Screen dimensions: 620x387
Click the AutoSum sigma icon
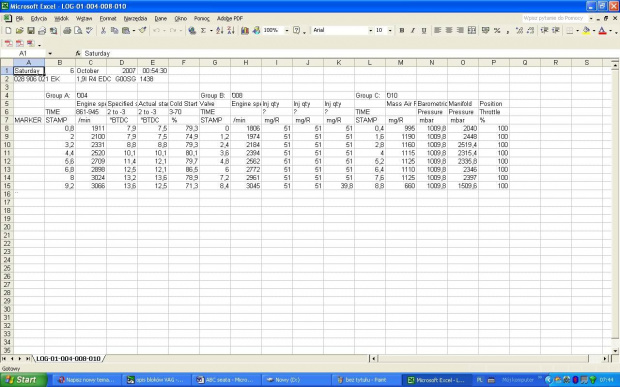click(203, 30)
